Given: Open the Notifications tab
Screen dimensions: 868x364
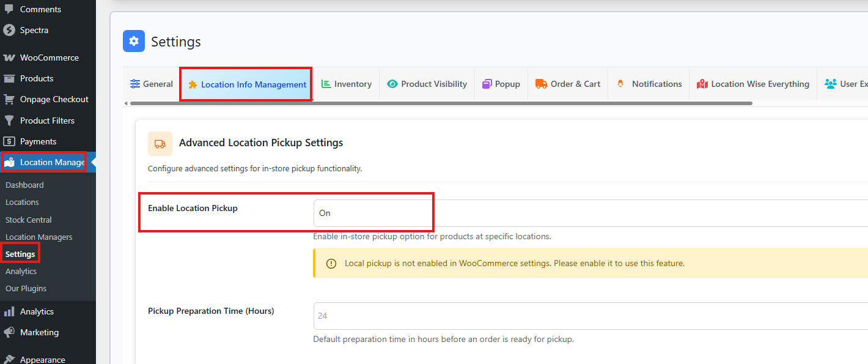Looking at the screenshot, I should click(649, 84).
